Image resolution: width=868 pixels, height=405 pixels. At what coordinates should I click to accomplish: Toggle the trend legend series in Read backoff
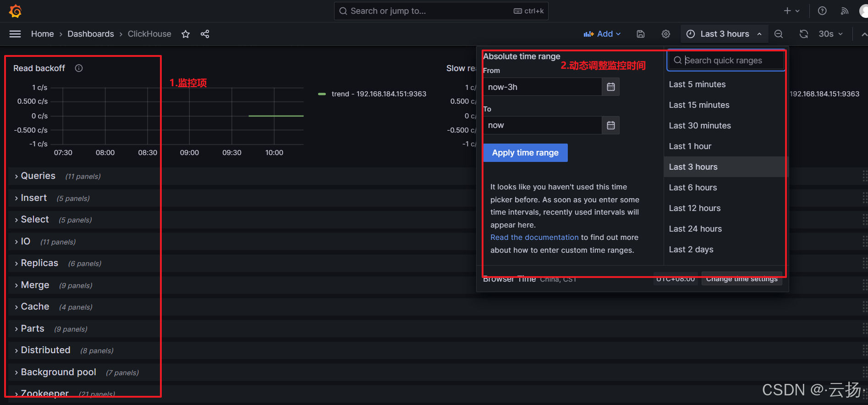coord(322,94)
